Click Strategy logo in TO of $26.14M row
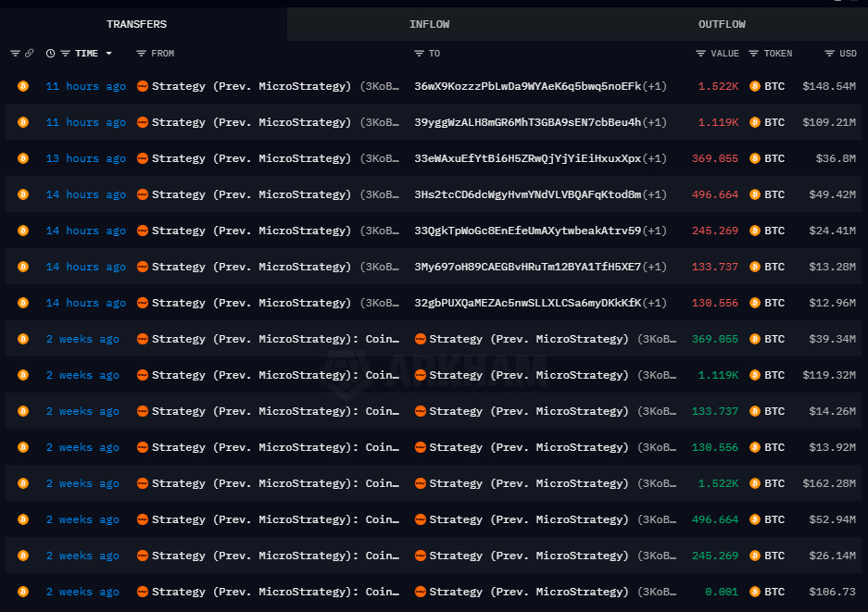Viewport: 868px width, 612px height. (x=421, y=556)
